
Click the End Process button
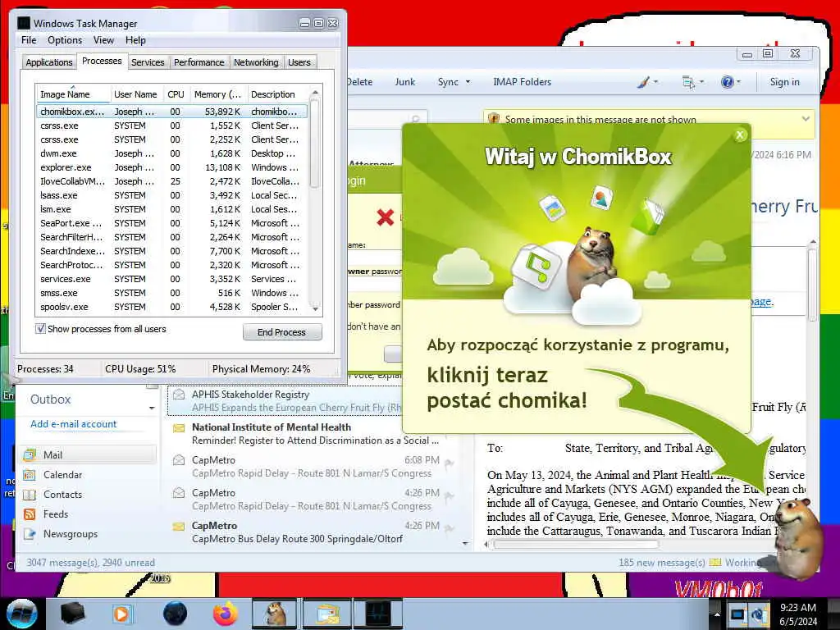282,332
